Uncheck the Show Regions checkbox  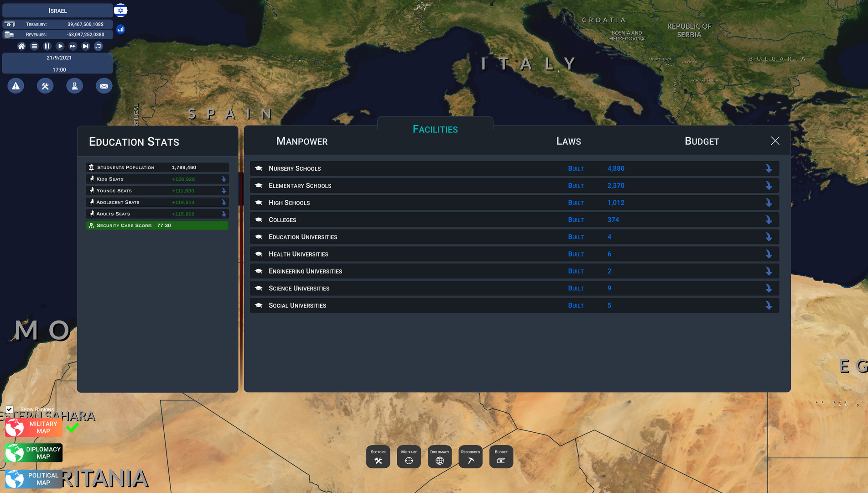pos(9,409)
